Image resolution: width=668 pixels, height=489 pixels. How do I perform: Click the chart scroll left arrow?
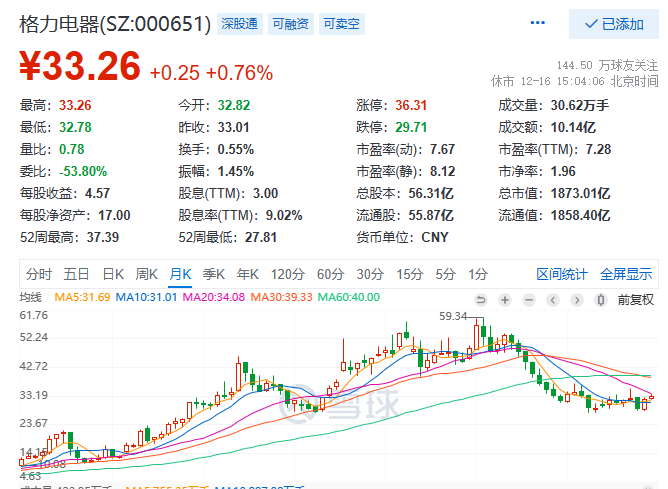(553, 300)
